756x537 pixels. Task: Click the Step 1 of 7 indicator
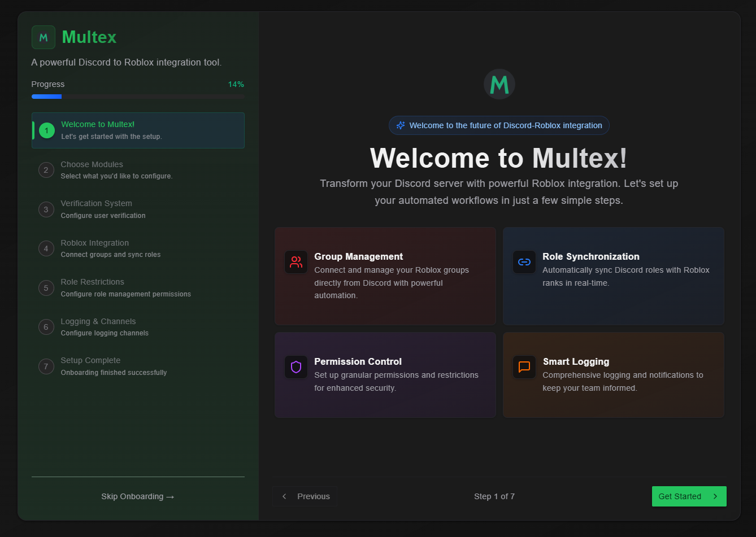click(x=494, y=496)
